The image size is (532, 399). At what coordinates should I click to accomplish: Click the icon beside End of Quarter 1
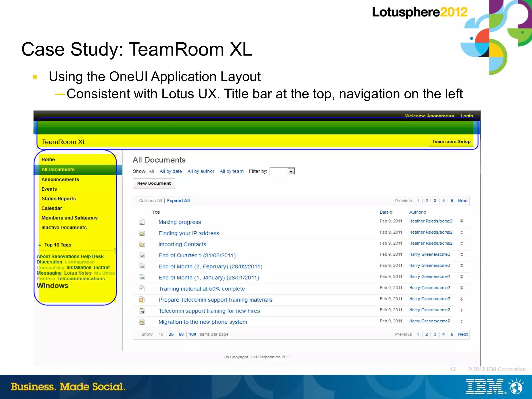(142, 255)
